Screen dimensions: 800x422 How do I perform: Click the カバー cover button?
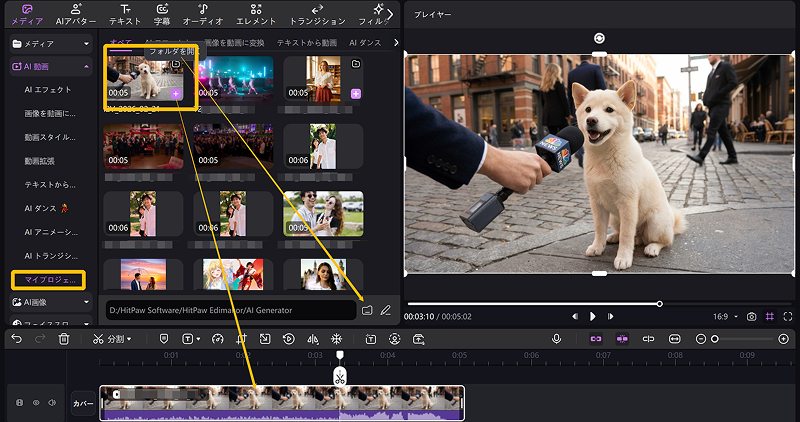tap(83, 404)
